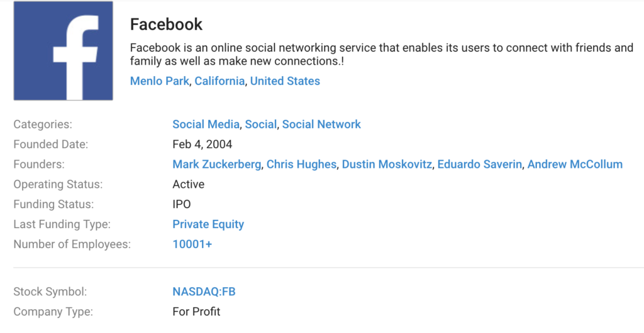Click the Private Equity funding type link
Viewport: 644px width, 333px height.
pos(208,224)
